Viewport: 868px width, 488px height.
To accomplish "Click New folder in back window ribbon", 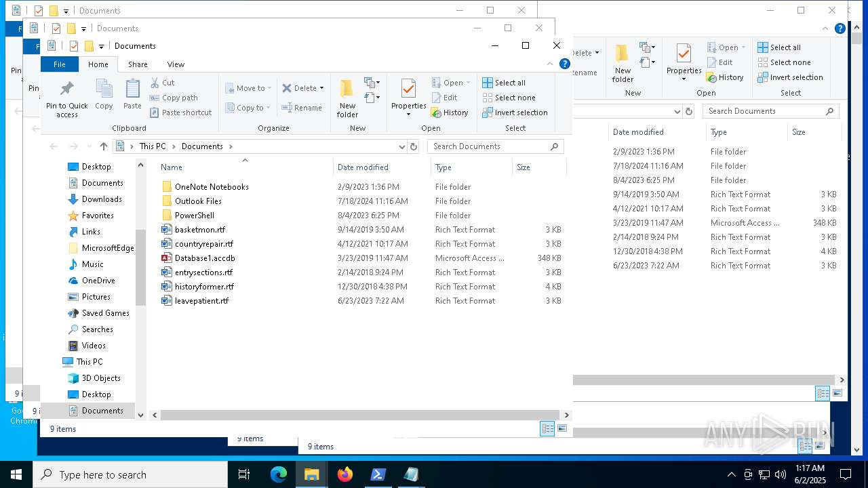I will tap(623, 64).
